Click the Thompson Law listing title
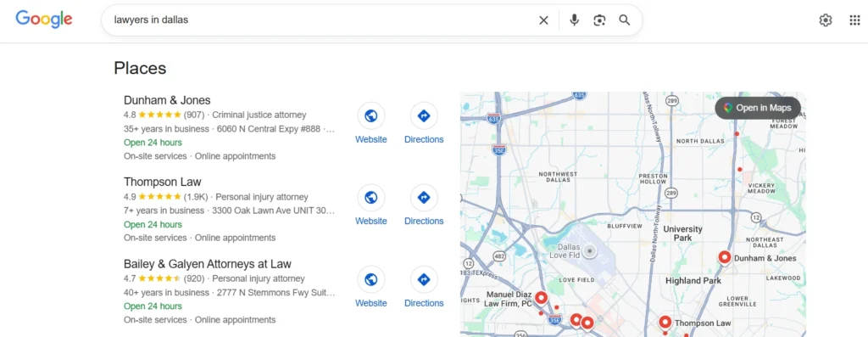 (x=162, y=182)
